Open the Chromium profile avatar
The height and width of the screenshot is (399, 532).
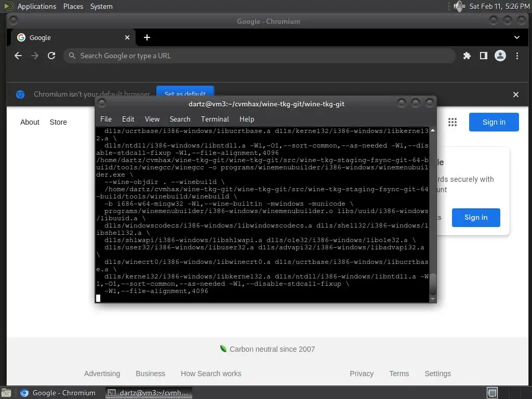[x=500, y=56]
